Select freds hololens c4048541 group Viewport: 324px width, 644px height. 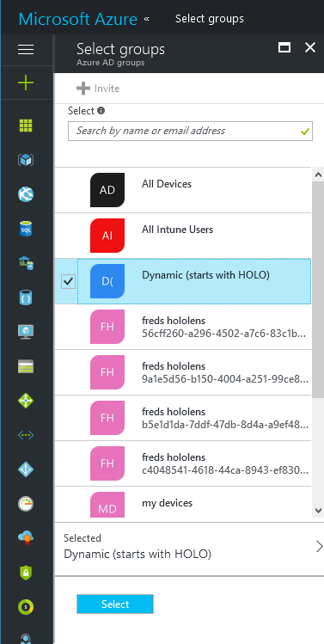(x=183, y=463)
